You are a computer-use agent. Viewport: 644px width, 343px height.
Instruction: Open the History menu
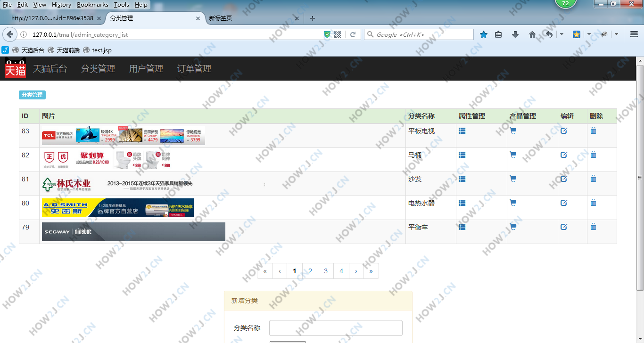click(x=61, y=4)
